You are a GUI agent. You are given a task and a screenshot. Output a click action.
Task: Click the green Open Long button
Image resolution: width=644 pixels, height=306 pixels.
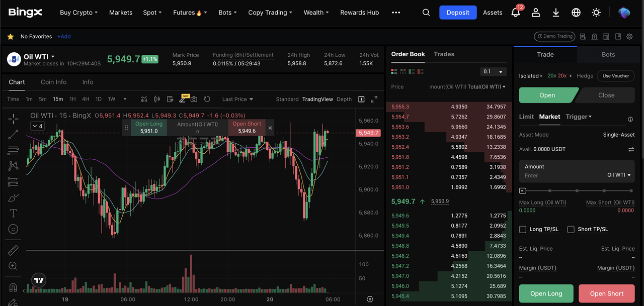click(x=546, y=293)
